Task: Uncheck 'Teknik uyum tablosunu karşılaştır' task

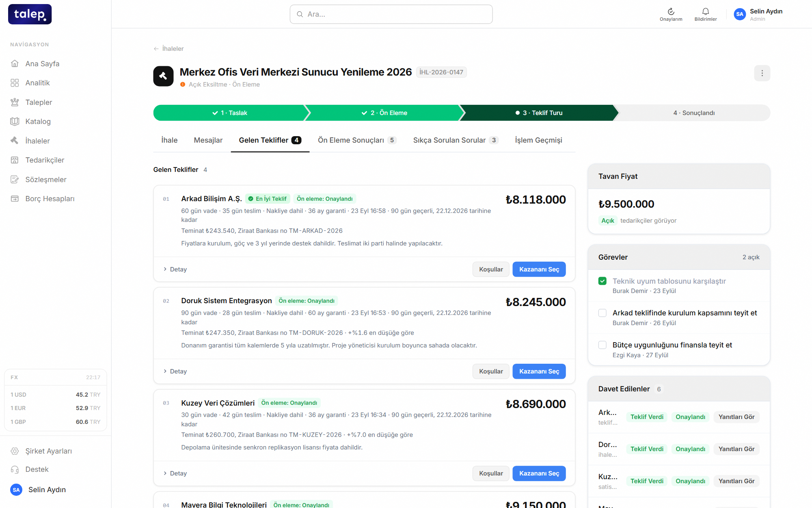Action: click(x=603, y=281)
